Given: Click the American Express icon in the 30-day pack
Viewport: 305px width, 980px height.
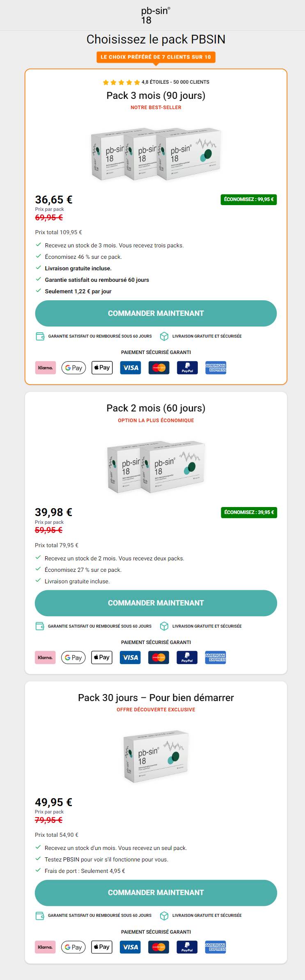Looking at the screenshot, I should coord(216,947).
